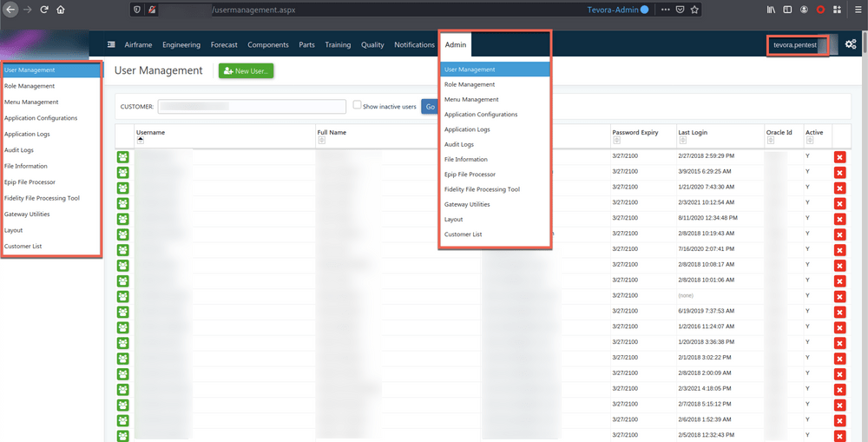Save page with the Pocket icon
This screenshot has height=442, width=868.
pos(680,10)
